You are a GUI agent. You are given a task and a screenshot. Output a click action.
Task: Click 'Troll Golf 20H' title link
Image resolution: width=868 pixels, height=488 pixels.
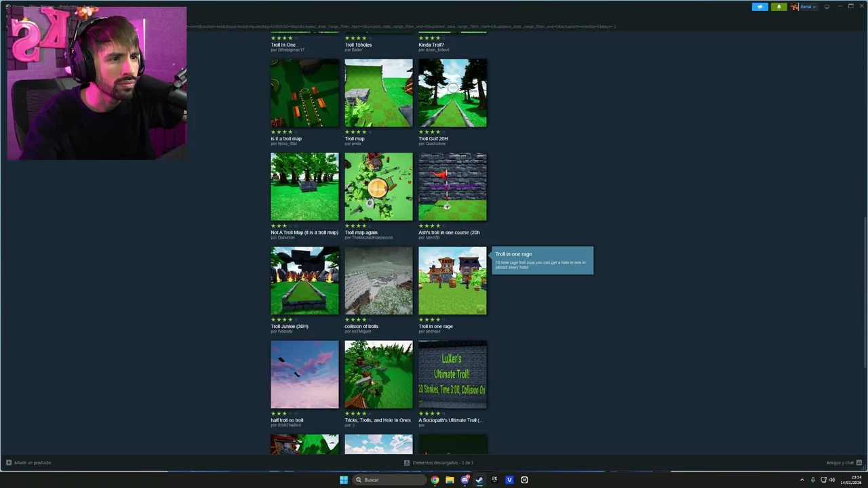[x=433, y=138]
